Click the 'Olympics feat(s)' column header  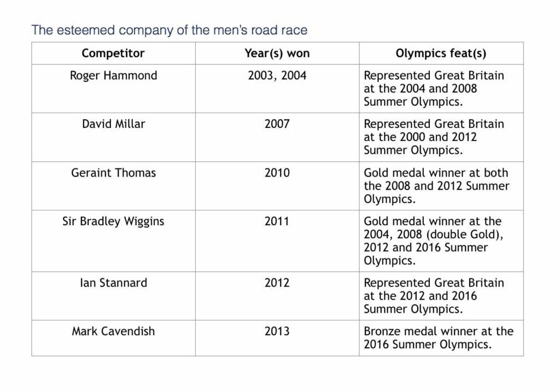tap(441, 54)
